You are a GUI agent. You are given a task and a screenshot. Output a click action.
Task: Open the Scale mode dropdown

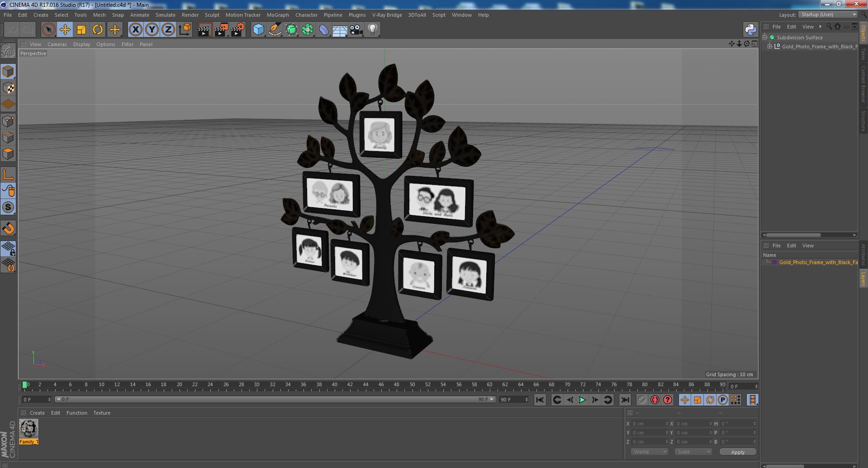point(693,452)
